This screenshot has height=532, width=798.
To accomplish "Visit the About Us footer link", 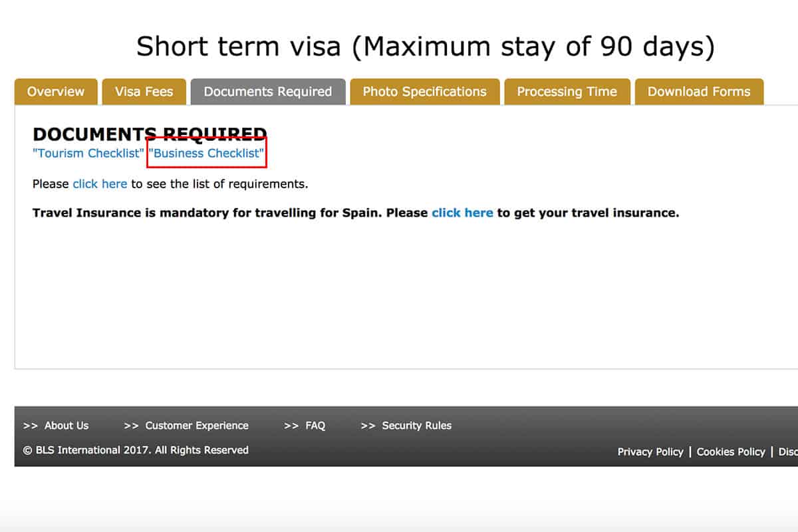I will click(x=66, y=426).
